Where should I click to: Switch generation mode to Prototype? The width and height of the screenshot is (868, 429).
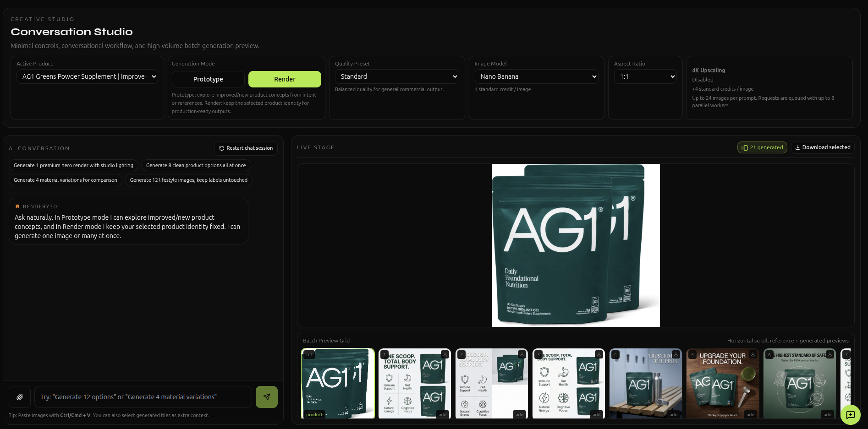point(208,79)
